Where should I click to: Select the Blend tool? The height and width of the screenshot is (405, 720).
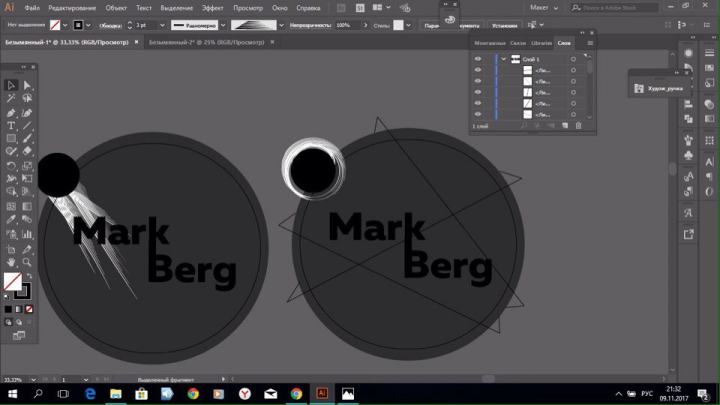click(27, 219)
